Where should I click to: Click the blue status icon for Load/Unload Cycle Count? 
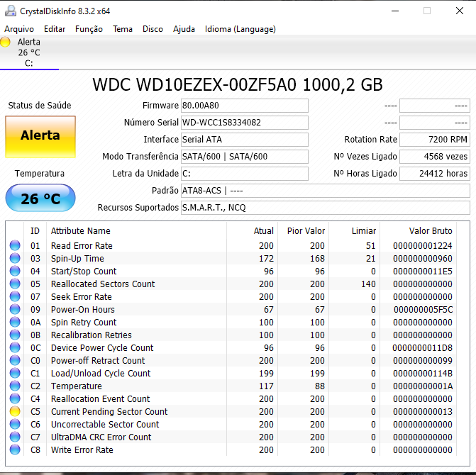point(15,373)
